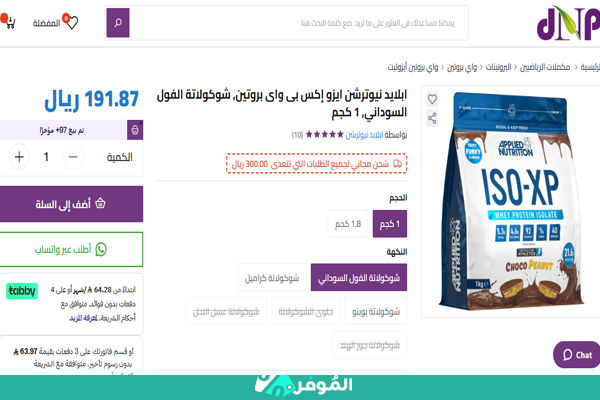Open the Chat bubble widget
The height and width of the screenshot is (400, 600).
[577, 355]
